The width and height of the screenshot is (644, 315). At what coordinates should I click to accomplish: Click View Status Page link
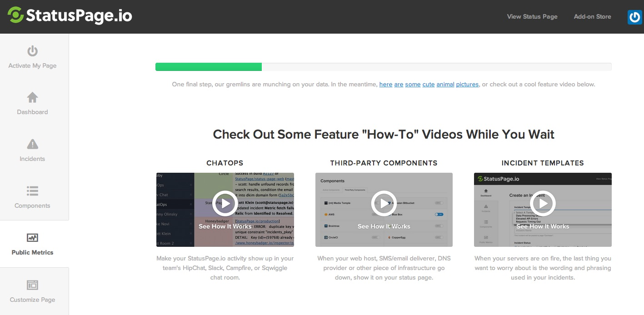(x=532, y=16)
